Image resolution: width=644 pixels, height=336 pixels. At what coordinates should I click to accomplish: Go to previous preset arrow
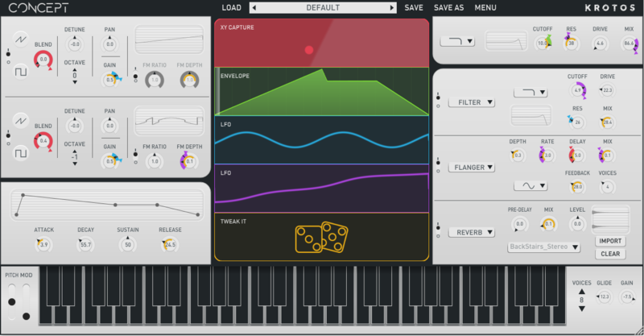254,7
